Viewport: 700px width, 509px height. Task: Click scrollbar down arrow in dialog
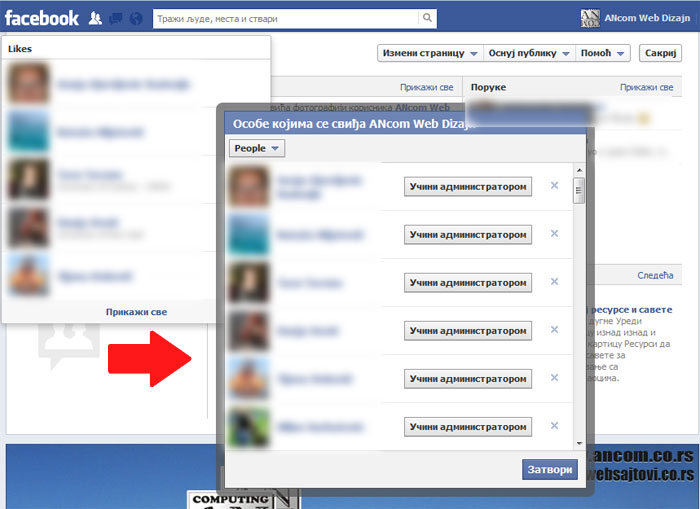click(x=579, y=443)
